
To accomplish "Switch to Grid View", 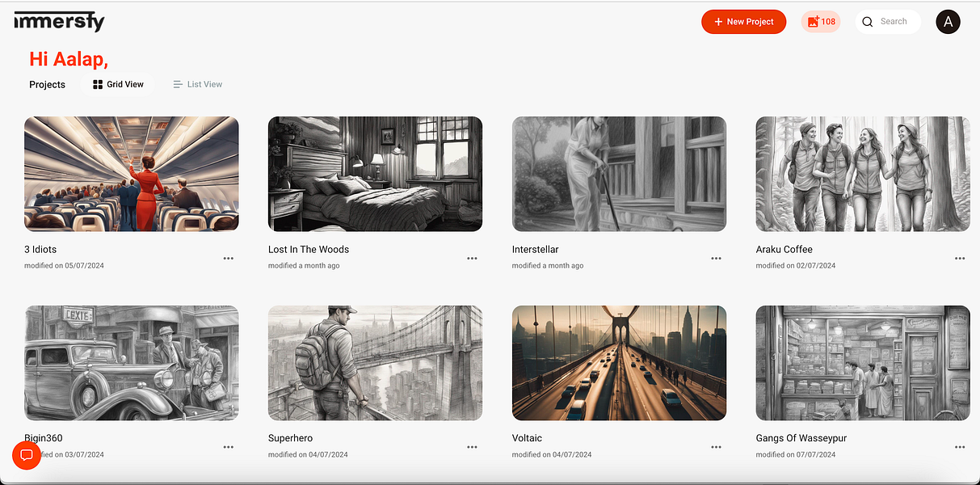I will click(118, 84).
